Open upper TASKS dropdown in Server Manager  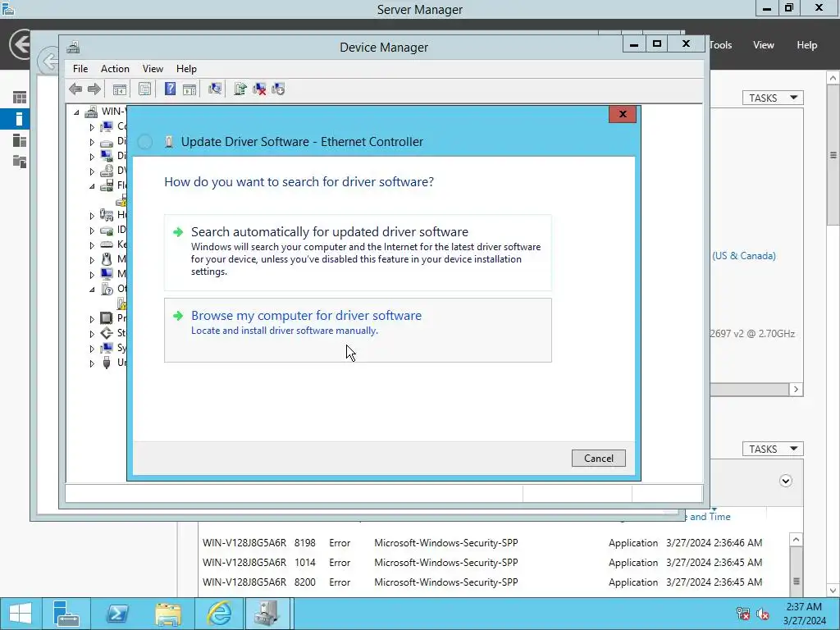click(773, 98)
